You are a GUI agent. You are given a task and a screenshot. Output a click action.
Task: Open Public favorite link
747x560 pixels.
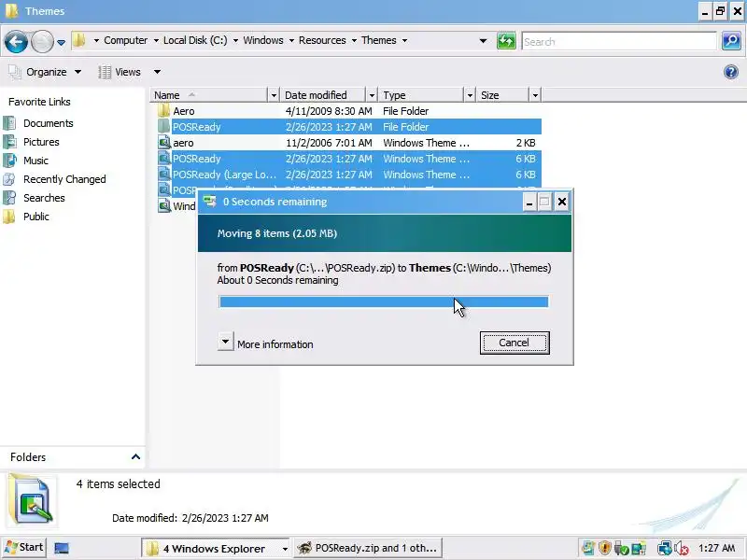36,217
